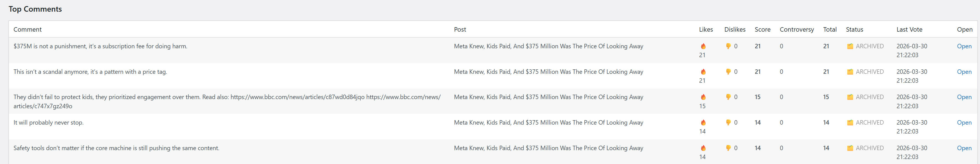
Task: Click the Score column header
Action: click(x=762, y=29)
